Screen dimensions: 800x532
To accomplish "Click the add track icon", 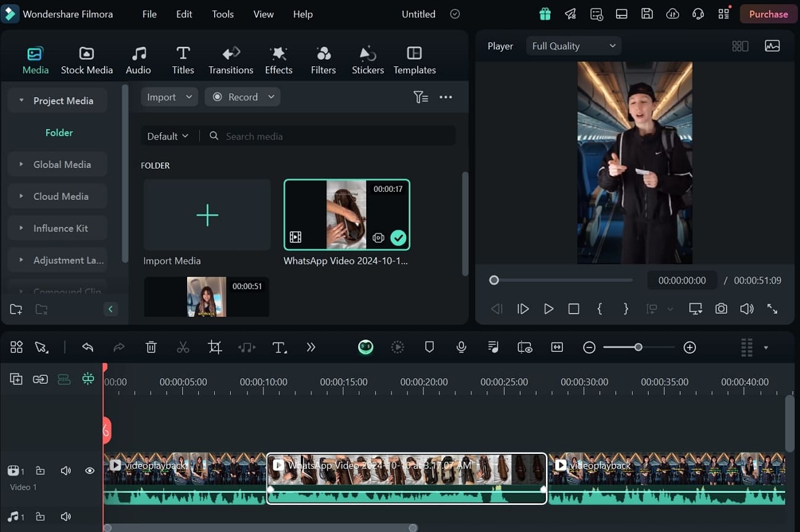I will (x=16, y=379).
